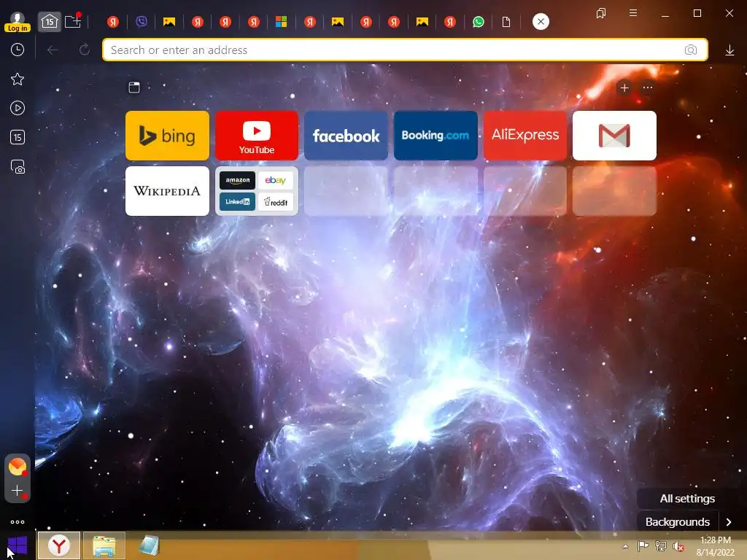This screenshot has width=747, height=560.
Task: Click the Action Center flag icon
Action: pos(643,546)
